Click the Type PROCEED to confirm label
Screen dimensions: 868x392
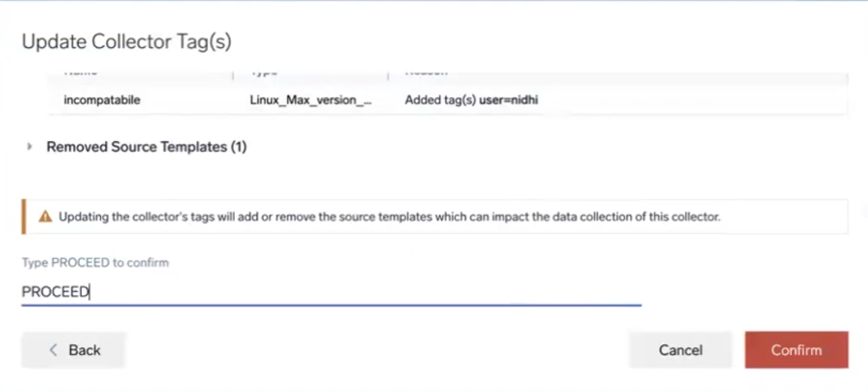(95, 262)
